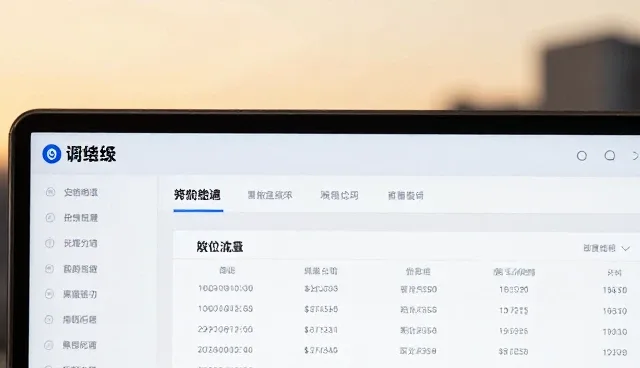640x368 pixels.
Task: Sort by the first table column header
Action: pos(227,270)
